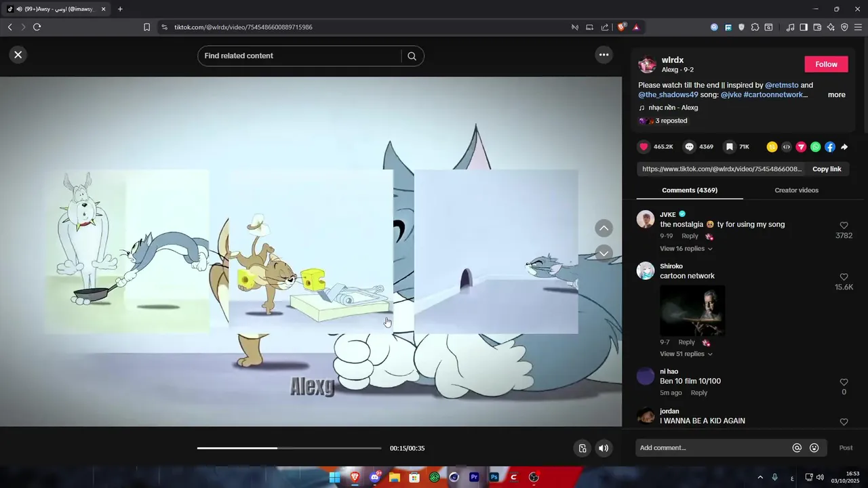Open more share options arrow
The image size is (868, 488).
coord(844,147)
